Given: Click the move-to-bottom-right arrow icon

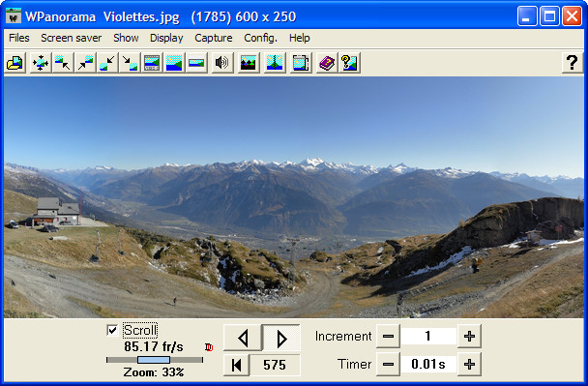Looking at the screenshot, I should pos(130,63).
